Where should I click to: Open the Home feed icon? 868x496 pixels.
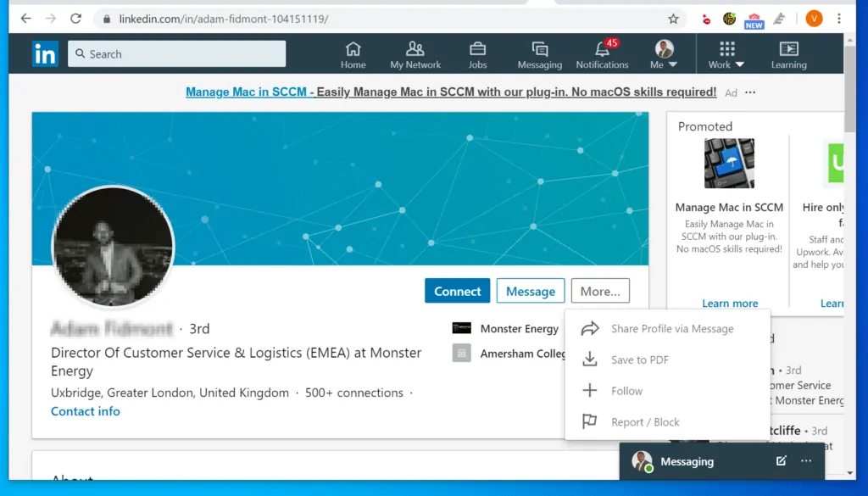[353, 55]
